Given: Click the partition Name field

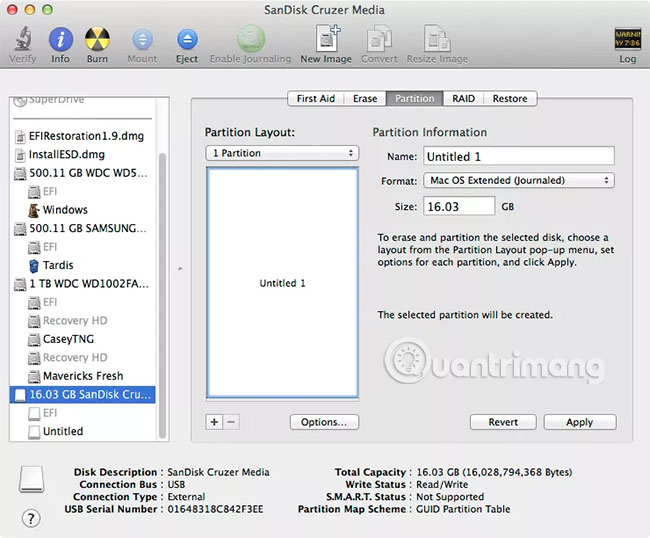Looking at the screenshot, I should click(519, 157).
